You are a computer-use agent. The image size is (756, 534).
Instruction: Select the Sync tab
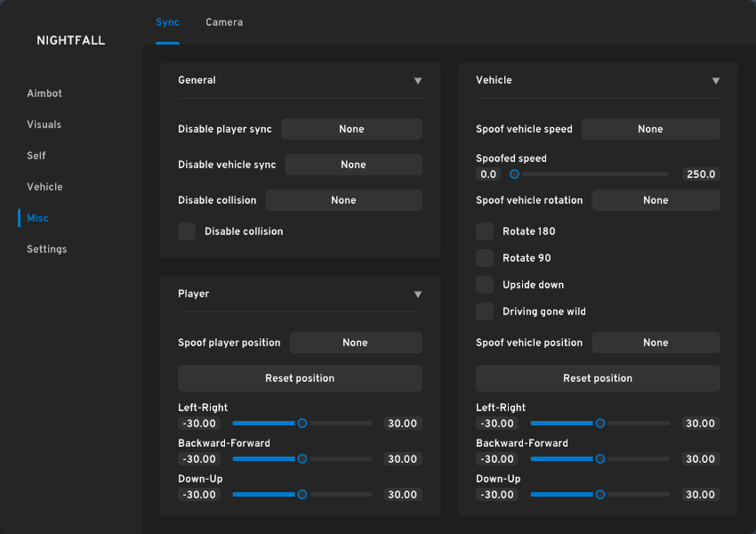tap(167, 22)
